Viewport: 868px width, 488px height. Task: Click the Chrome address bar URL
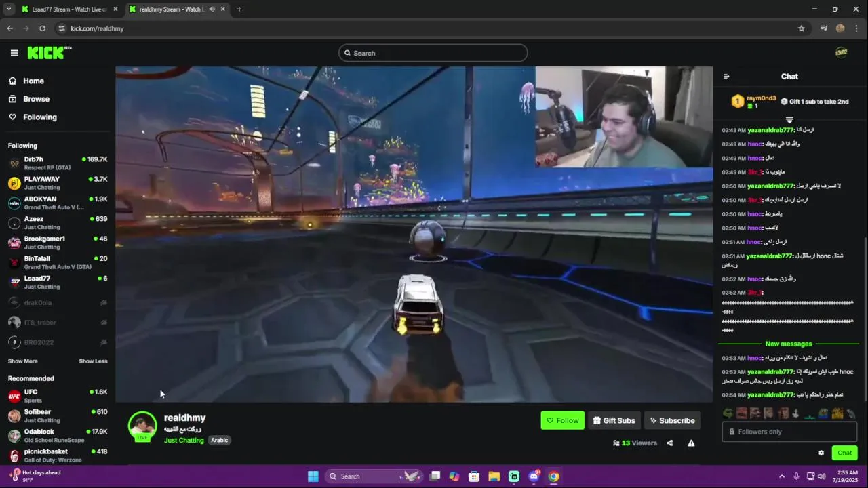point(97,28)
